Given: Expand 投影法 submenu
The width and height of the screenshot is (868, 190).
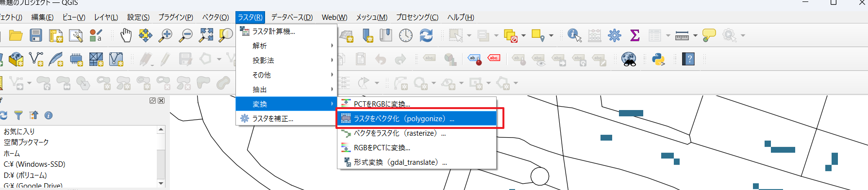Looking at the screenshot, I should click(x=286, y=60).
